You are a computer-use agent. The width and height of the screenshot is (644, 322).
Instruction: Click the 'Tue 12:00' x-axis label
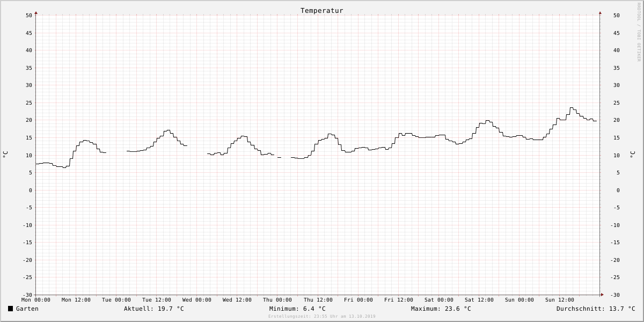[157, 300]
